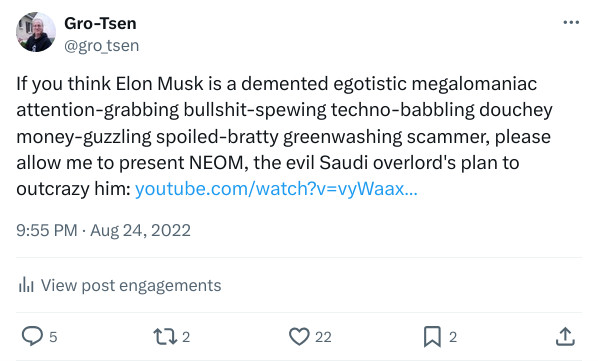The width and height of the screenshot is (598, 361).
Task: Click the words Elon Musk in the tweet
Action: pos(159,84)
